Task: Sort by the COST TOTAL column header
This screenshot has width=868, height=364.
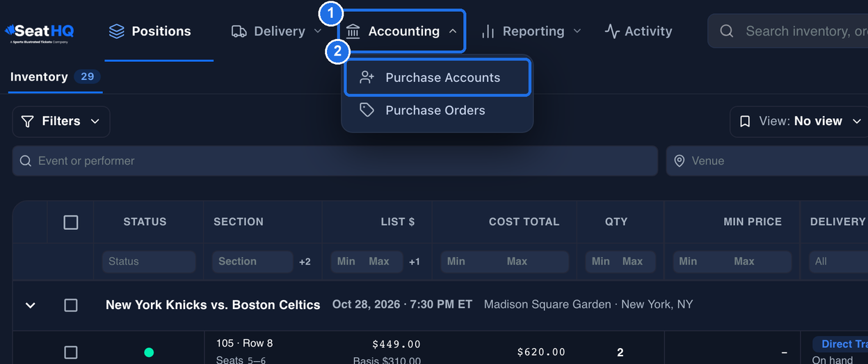Action: 524,222
